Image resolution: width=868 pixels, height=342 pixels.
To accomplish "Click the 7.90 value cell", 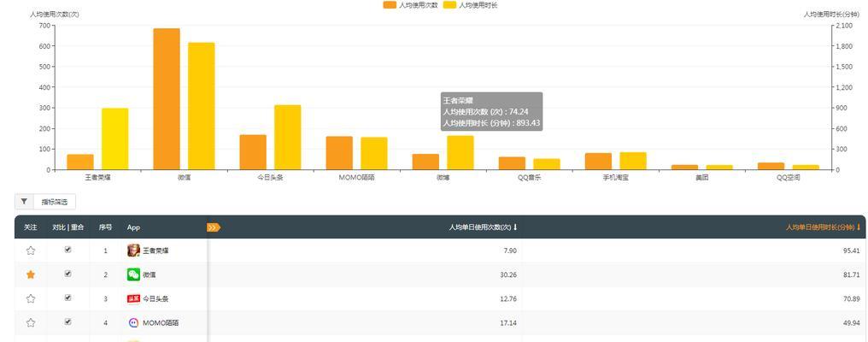I will 510,251.
